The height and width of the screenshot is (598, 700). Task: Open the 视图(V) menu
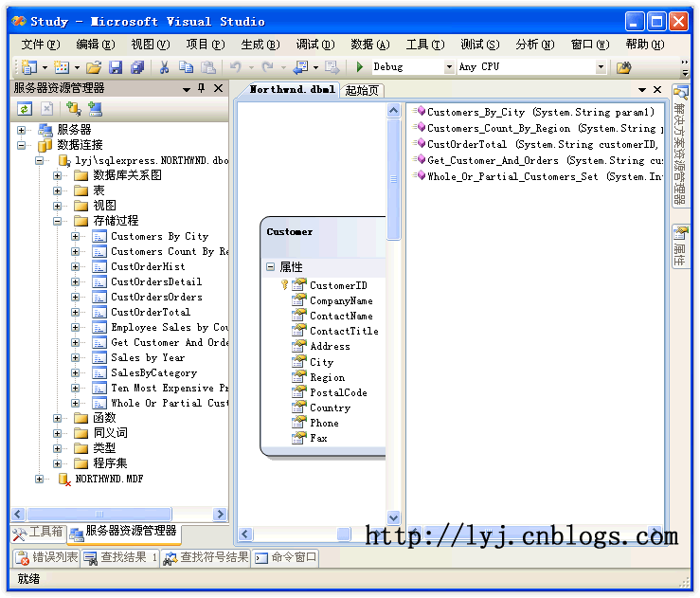[x=150, y=45]
